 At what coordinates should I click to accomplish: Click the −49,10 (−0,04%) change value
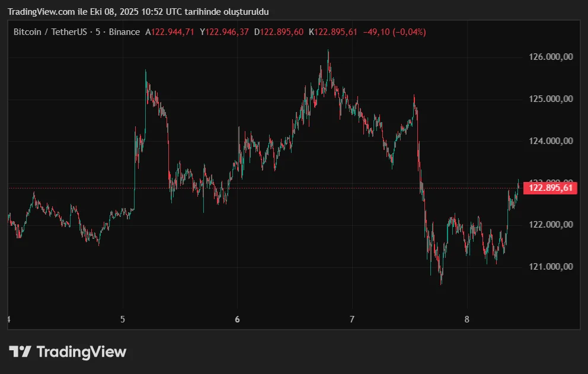coord(394,32)
